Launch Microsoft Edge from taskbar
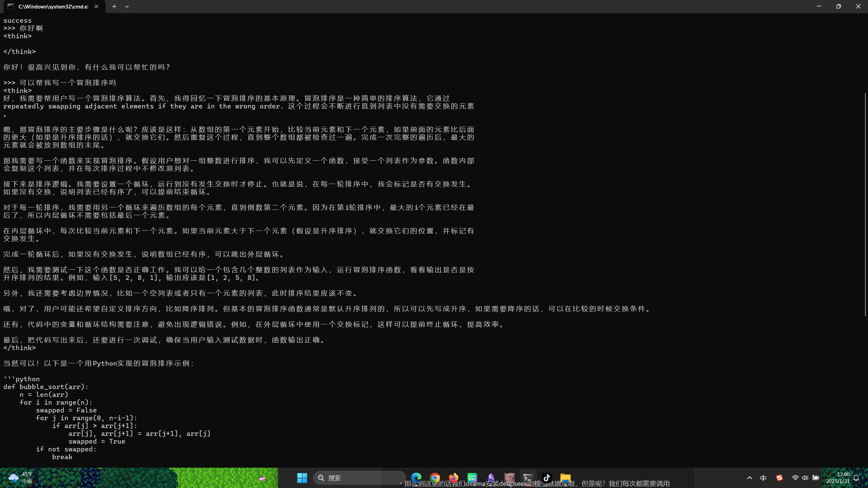This screenshot has width=868, height=488. pyautogui.click(x=416, y=478)
